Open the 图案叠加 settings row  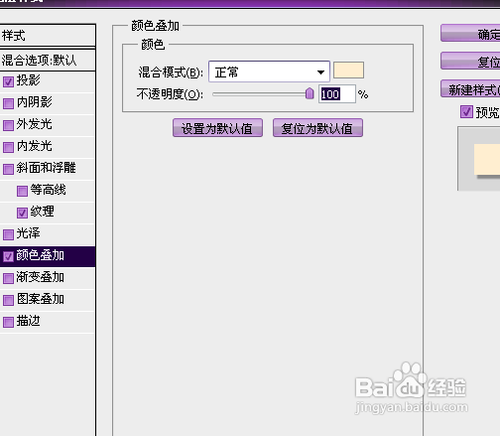point(47,300)
